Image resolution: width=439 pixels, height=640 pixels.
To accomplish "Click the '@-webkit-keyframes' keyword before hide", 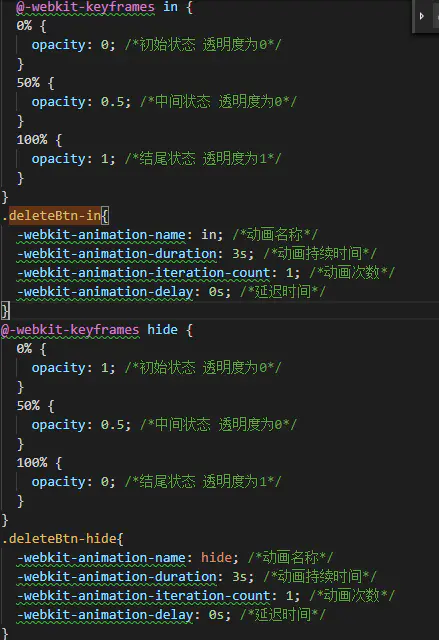I will (x=70, y=330).
